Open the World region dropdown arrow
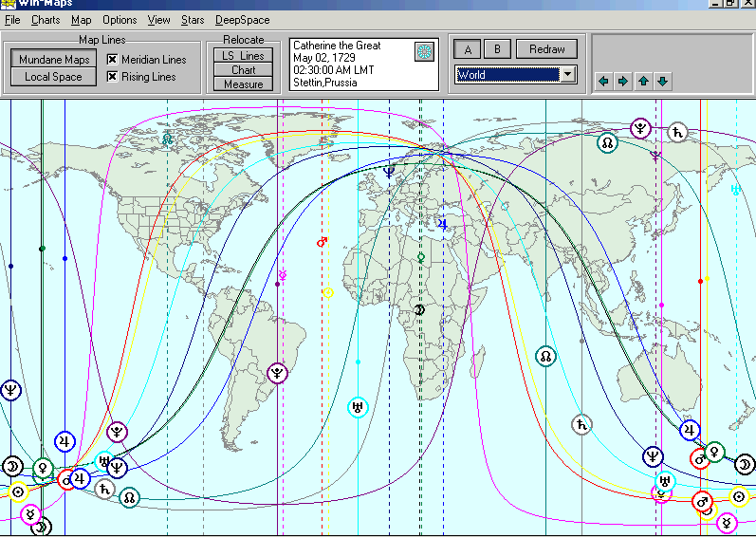Image resolution: width=756 pixels, height=538 pixels. [567, 75]
